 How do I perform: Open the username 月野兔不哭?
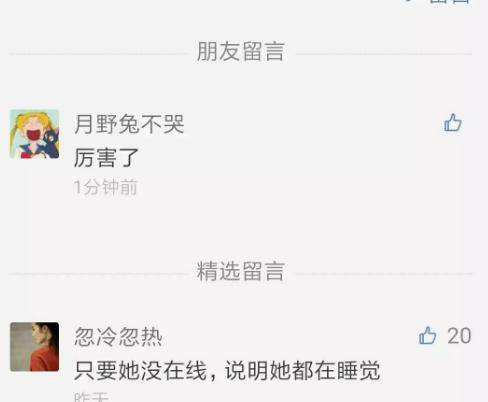[x=129, y=124]
